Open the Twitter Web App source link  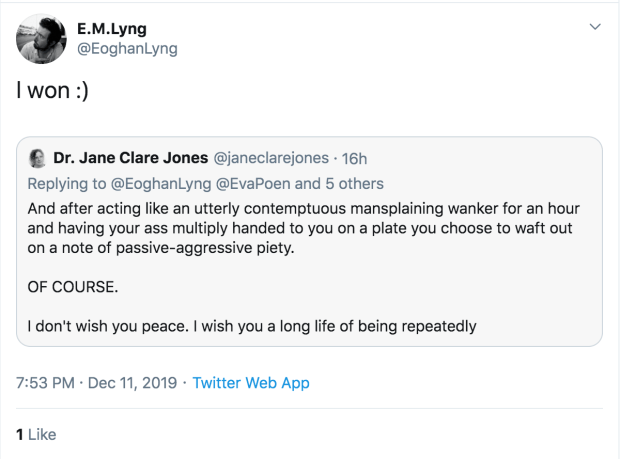click(x=251, y=383)
